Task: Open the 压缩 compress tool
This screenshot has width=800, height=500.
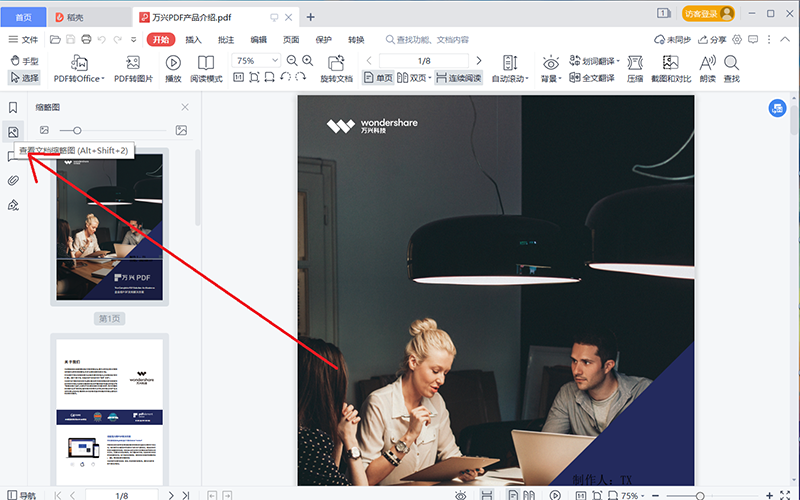Action: (x=635, y=63)
